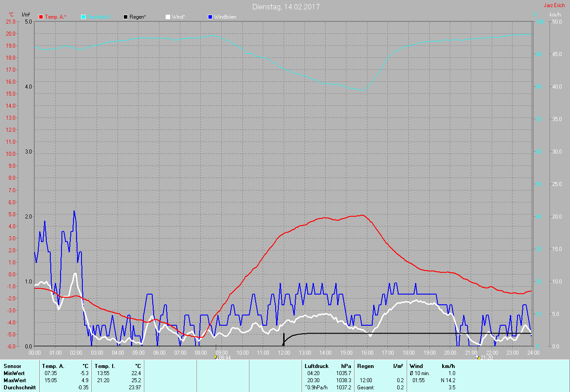
Task: Click the 'Windböen' legend label
Action: (225, 17)
